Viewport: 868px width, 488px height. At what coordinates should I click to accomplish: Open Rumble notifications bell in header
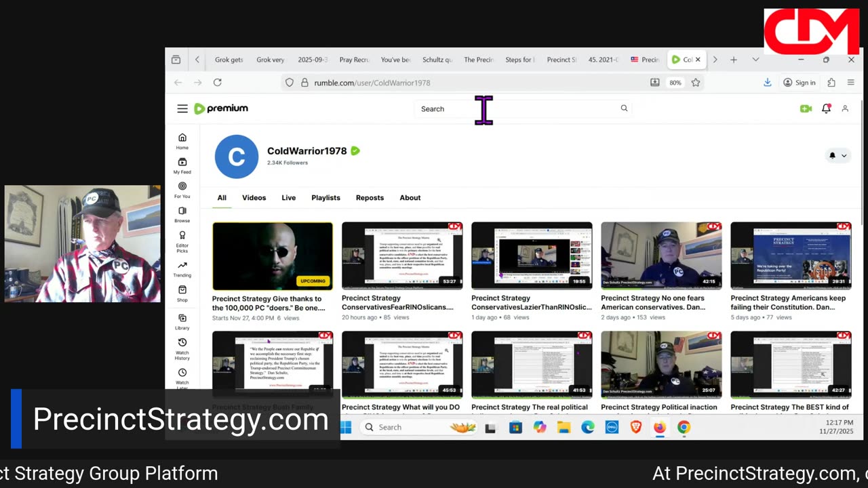(826, 108)
